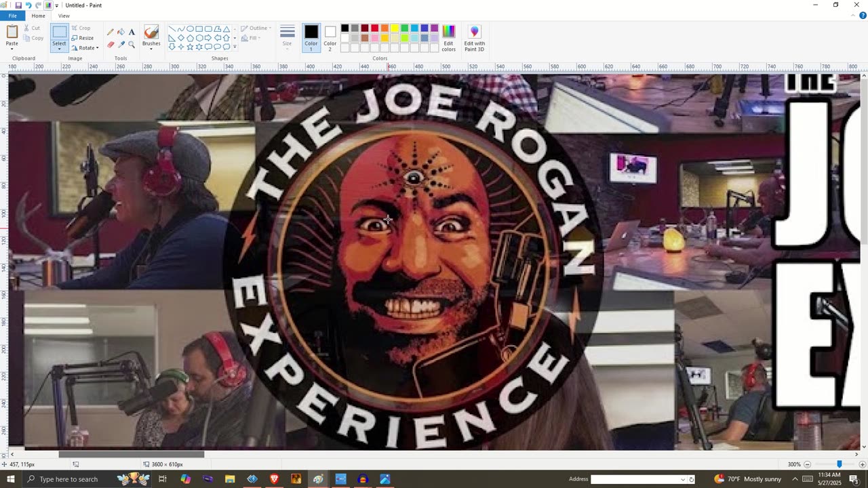Activate the Magnifier tool
This screenshot has height=488, width=868.
point(132,45)
